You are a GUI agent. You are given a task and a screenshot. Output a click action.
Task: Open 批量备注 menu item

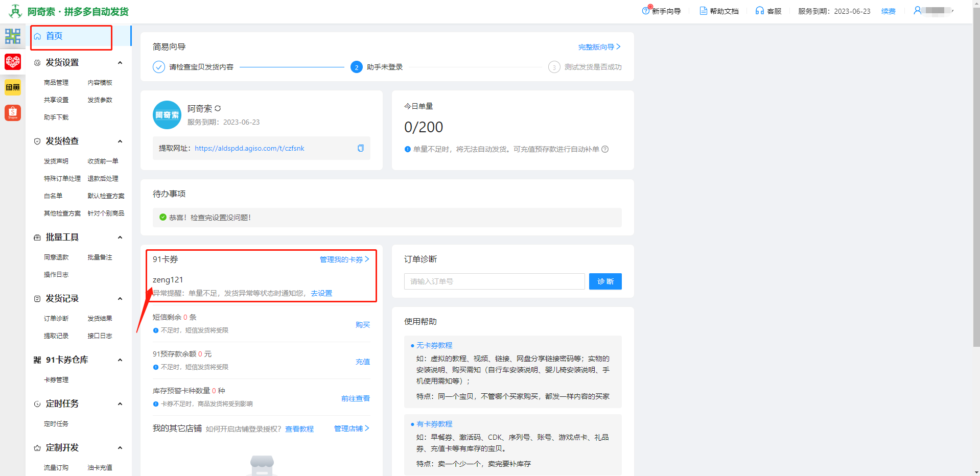100,257
